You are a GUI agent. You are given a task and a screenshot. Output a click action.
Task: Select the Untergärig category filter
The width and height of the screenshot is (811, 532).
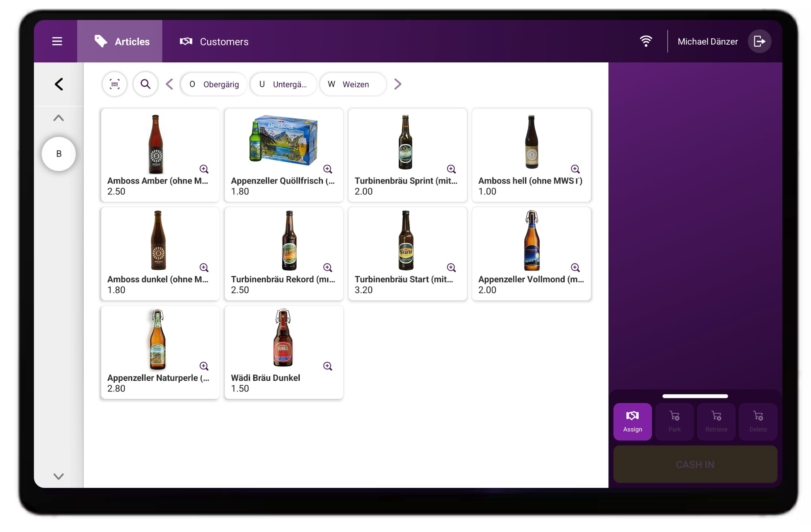click(x=283, y=84)
